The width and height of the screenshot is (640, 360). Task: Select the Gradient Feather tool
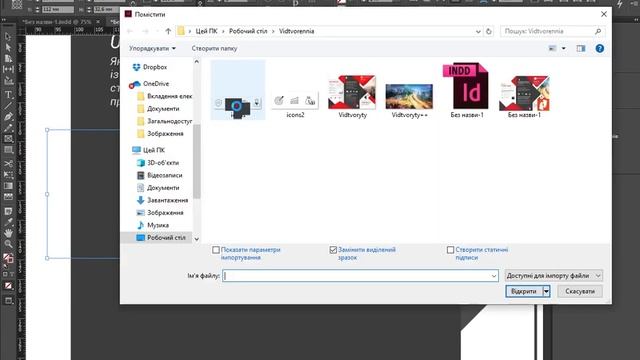8,197
